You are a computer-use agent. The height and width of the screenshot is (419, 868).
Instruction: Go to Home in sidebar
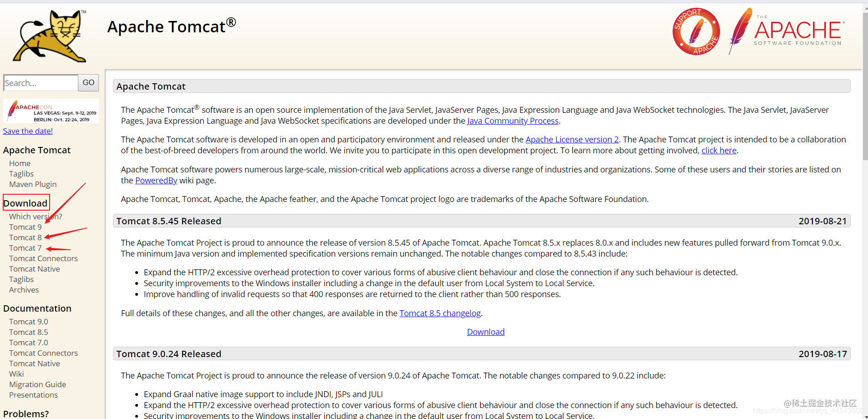pyautogui.click(x=20, y=163)
